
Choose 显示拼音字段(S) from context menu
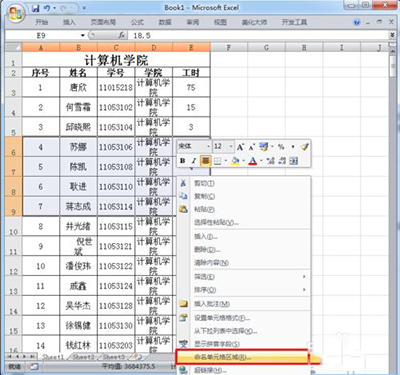pos(243,344)
